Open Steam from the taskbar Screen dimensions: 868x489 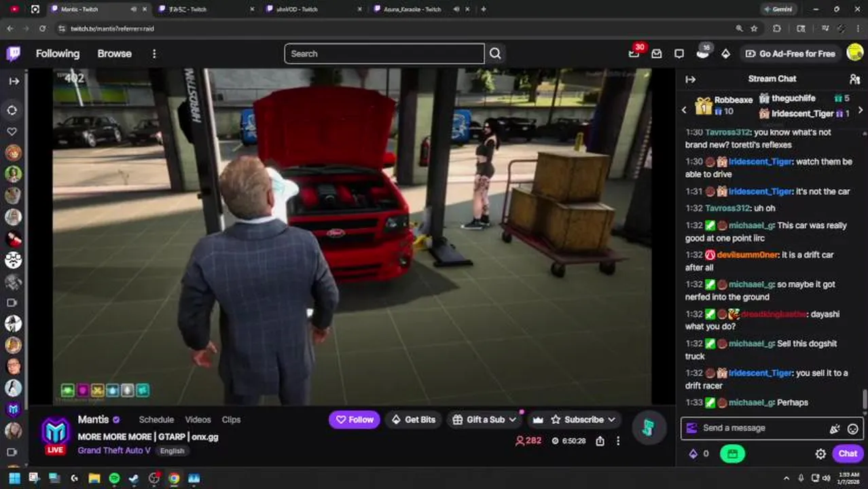(134, 479)
